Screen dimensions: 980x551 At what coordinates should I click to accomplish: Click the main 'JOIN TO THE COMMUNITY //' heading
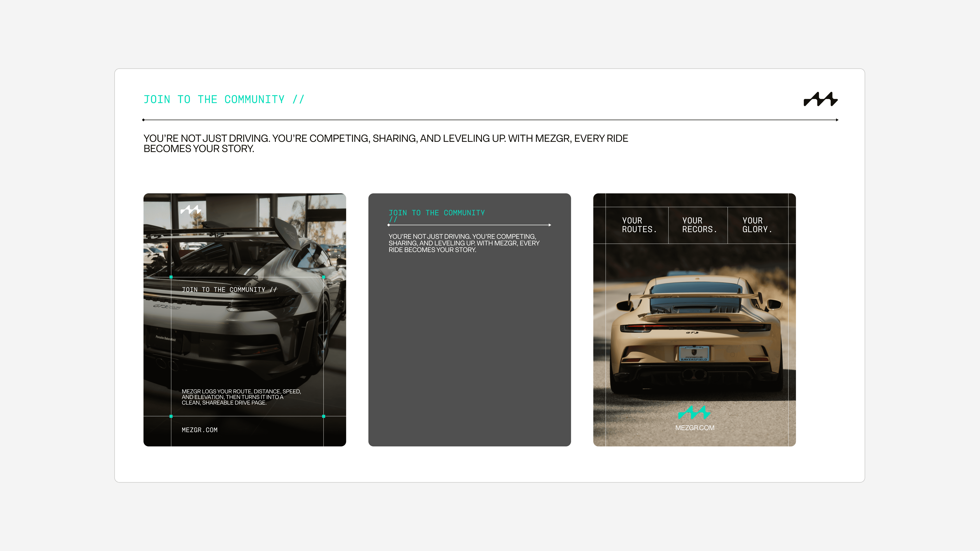(224, 100)
